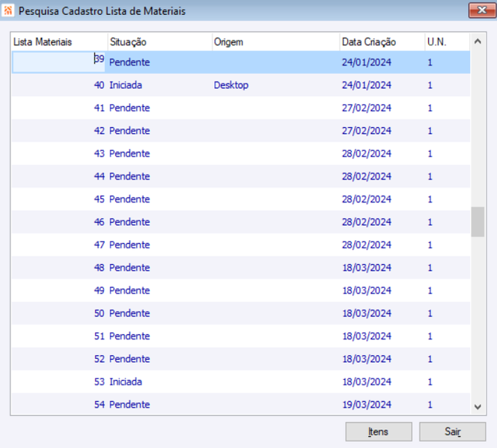This screenshot has height=448, width=497.
Task: Click the Pendente status in row 41
Action: click(129, 108)
